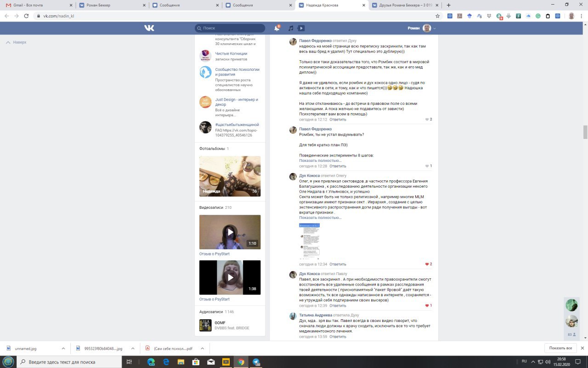Open the Dropbox extension icon
The image size is (588, 368).
(489, 16)
